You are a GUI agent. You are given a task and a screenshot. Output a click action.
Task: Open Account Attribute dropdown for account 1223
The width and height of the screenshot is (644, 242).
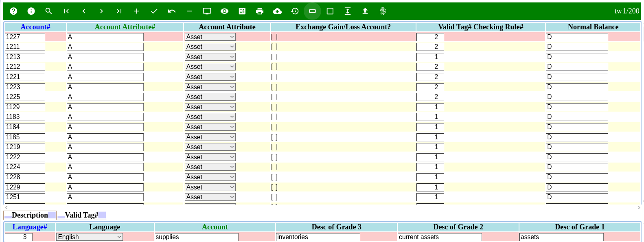click(x=210, y=87)
